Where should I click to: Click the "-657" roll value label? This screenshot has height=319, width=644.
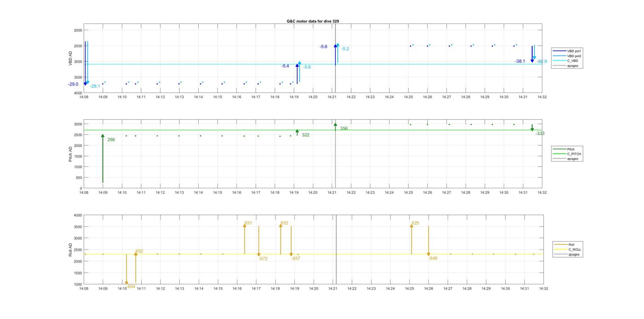[x=296, y=258]
